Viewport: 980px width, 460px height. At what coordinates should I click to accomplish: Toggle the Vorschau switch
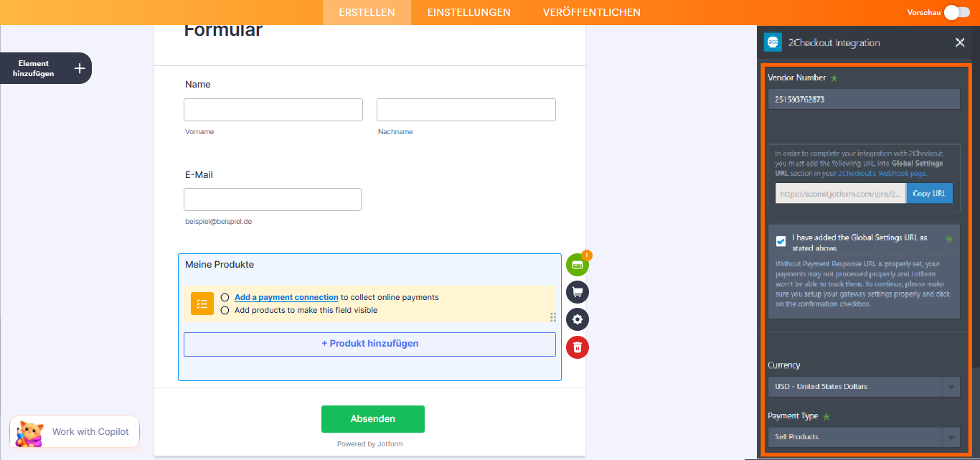pos(957,12)
